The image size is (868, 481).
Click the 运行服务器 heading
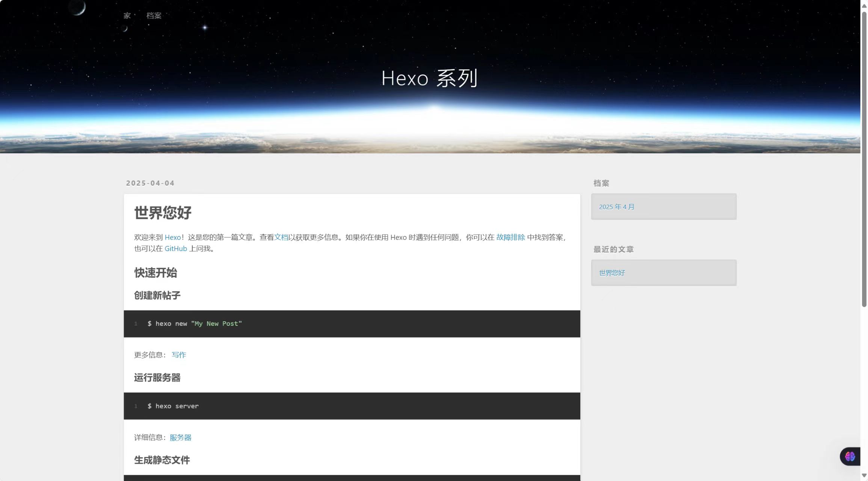[x=157, y=378]
